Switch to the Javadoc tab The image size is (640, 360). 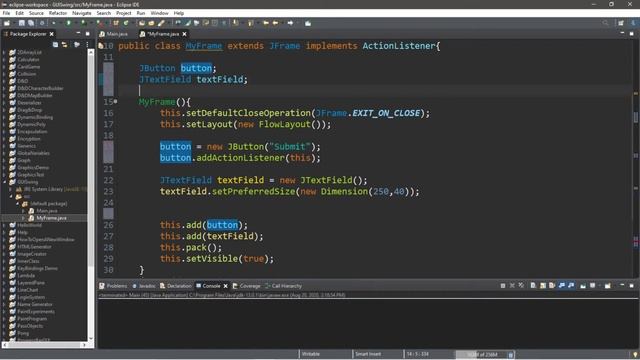[144, 286]
